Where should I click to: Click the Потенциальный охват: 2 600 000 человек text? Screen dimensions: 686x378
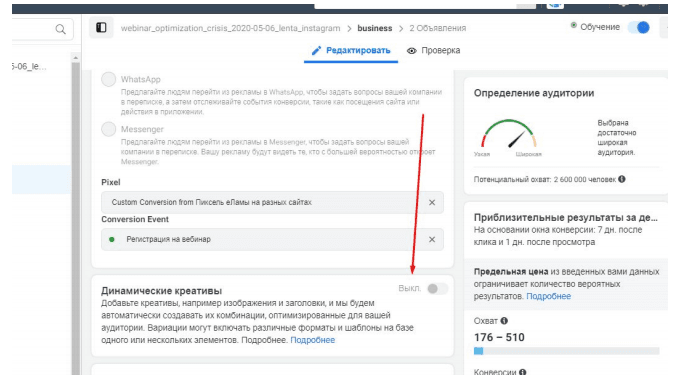tap(545, 179)
